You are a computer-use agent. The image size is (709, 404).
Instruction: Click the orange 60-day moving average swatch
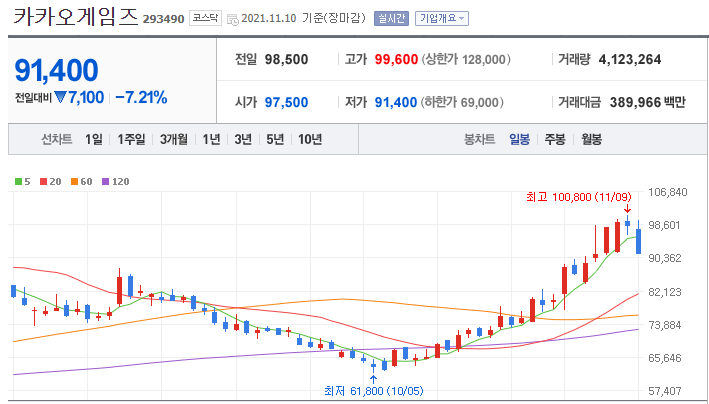74,182
